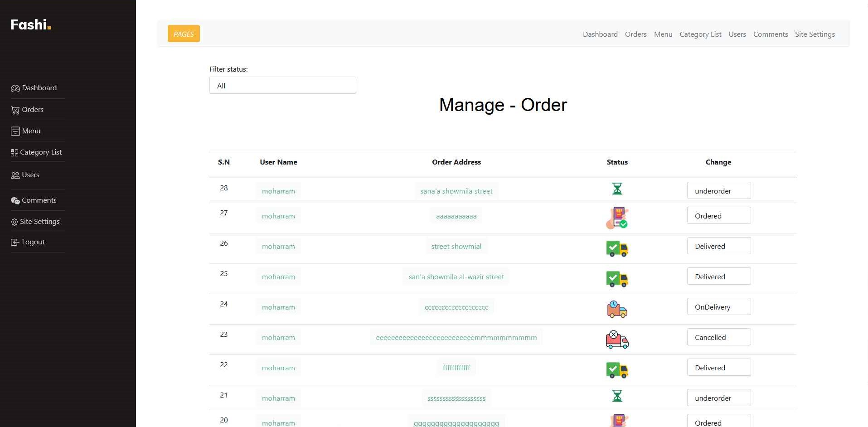868x427 pixels.
Task: Open the Filter status dropdown
Action: 282,86
